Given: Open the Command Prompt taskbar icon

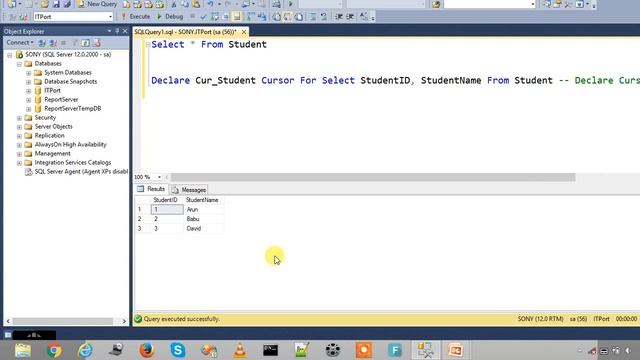Looking at the screenshot, I should [x=271, y=350].
